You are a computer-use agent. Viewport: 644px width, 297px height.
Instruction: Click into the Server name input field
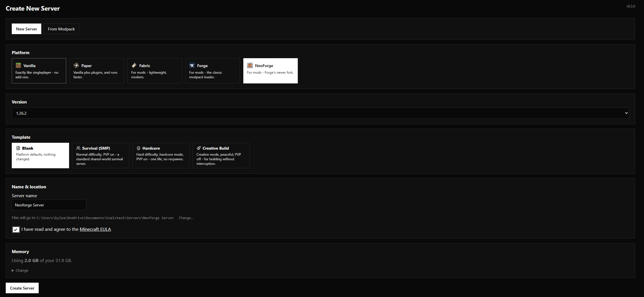49,205
